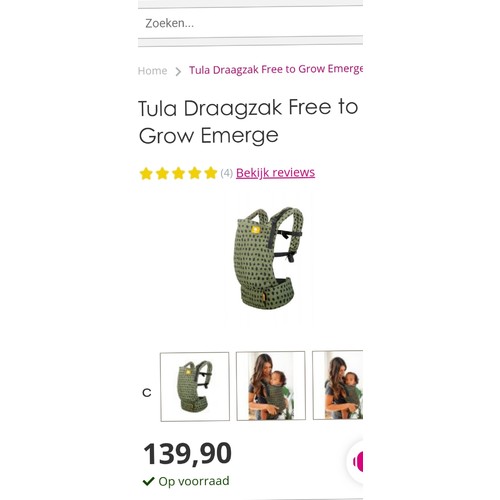Open the pink floating widget icon on the right
500x500 pixels.
point(357,462)
